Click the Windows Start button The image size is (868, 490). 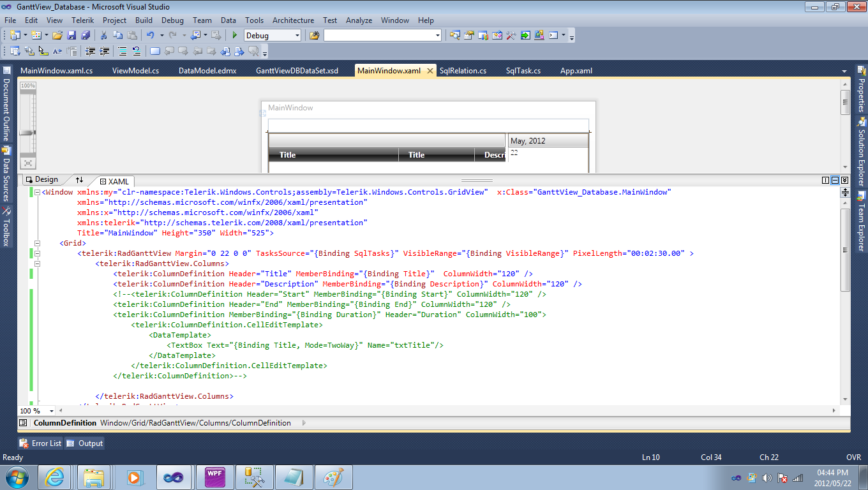click(x=15, y=477)
